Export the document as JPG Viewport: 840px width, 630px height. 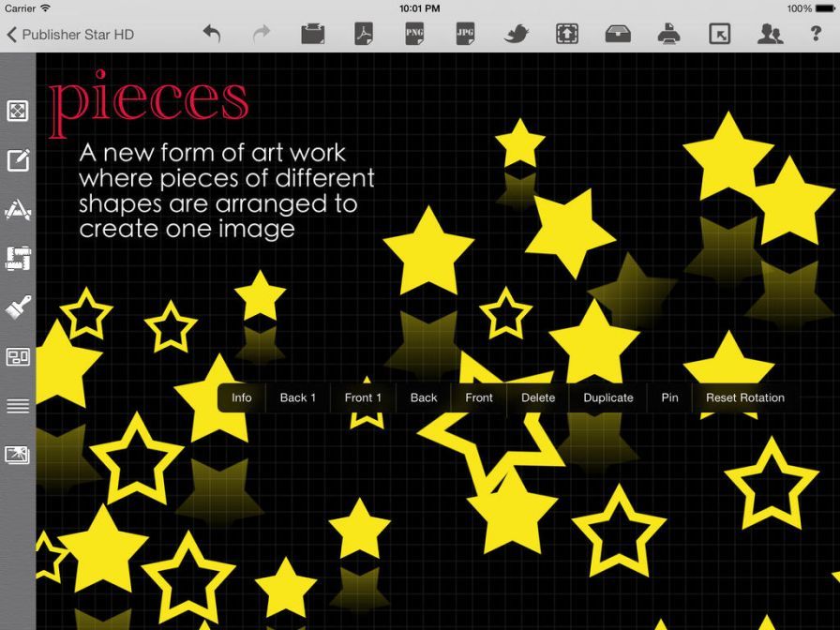pyautogui.click(x=465, y=35)
